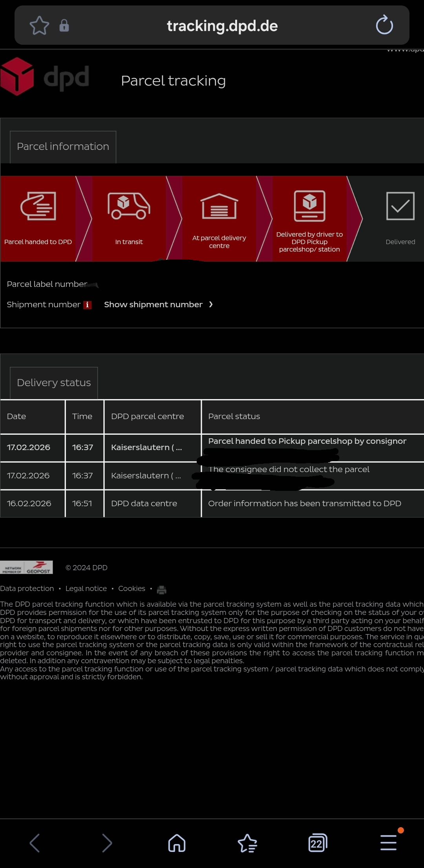
Task: Open the Cookies link
Action: [132, 589]
